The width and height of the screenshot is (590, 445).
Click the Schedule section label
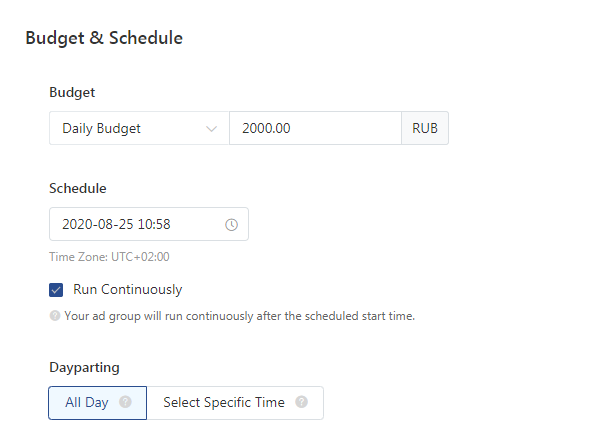tap(78, 188)
